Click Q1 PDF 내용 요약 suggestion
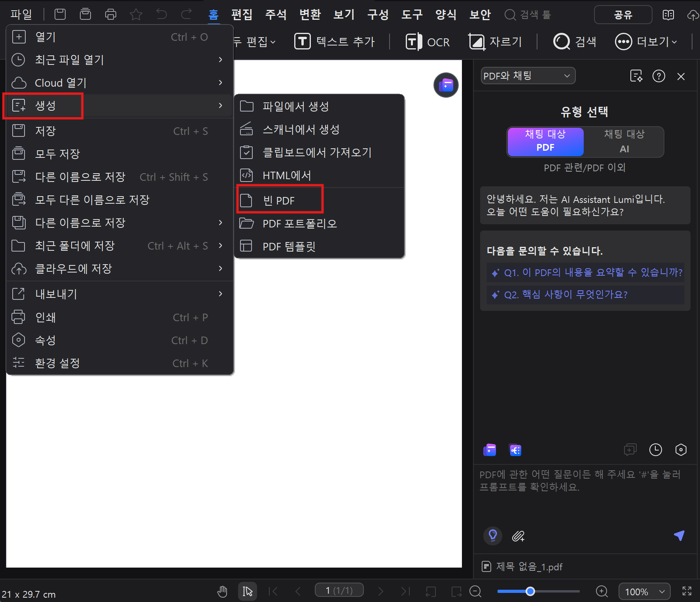This screenshot has width=700, height=602. coord(586,272)
